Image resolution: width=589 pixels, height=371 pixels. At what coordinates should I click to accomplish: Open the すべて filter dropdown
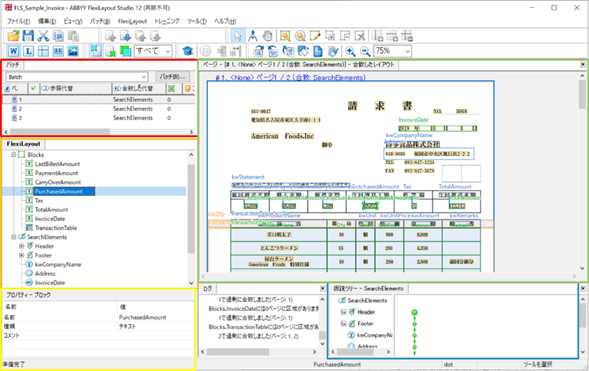coord(153,51)
